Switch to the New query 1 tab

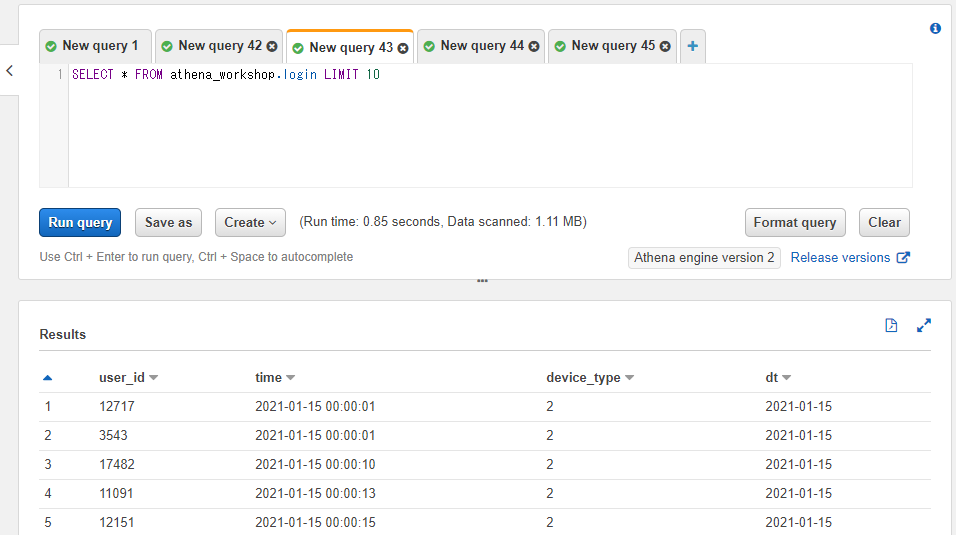95,46
